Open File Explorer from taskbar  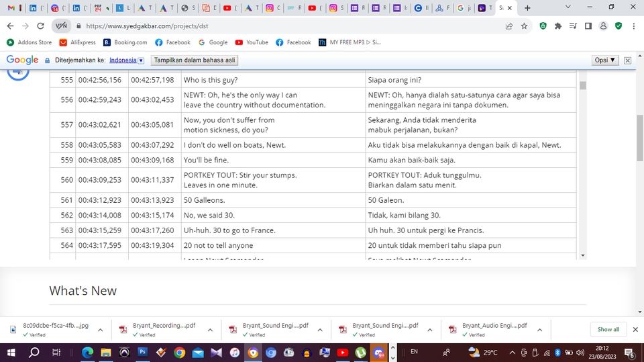(106, 353)
